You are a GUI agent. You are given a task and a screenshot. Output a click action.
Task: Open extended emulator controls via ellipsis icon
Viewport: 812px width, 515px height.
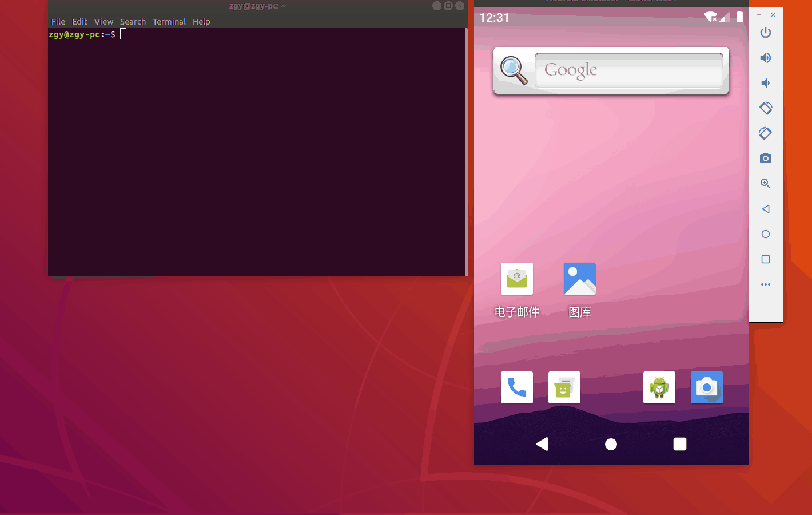[x=766, y=284]
